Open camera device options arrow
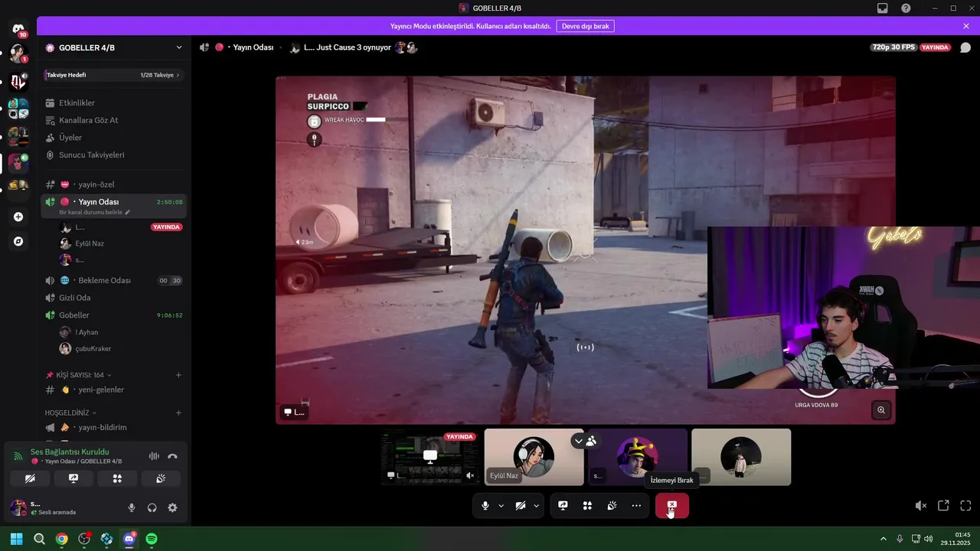This screenshot has height=551, width=980. click(537, 506)
